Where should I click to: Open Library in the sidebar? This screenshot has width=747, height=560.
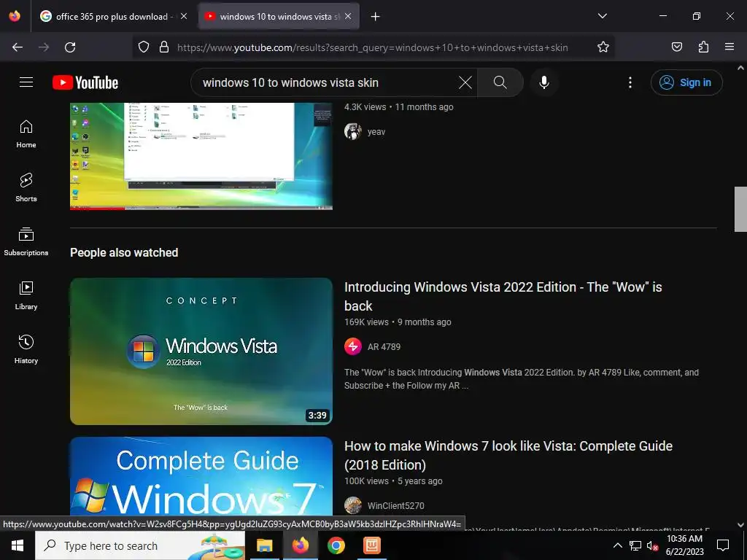point(26,296)
